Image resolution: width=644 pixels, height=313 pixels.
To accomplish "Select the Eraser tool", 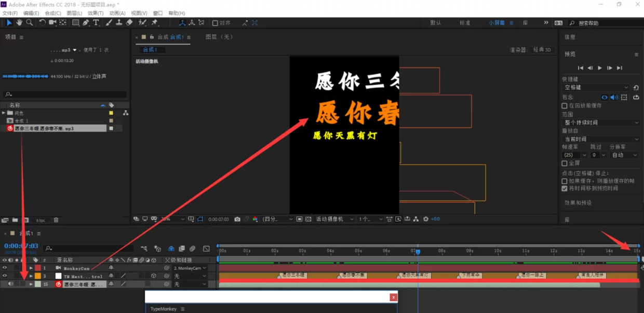I will (129, 23).
